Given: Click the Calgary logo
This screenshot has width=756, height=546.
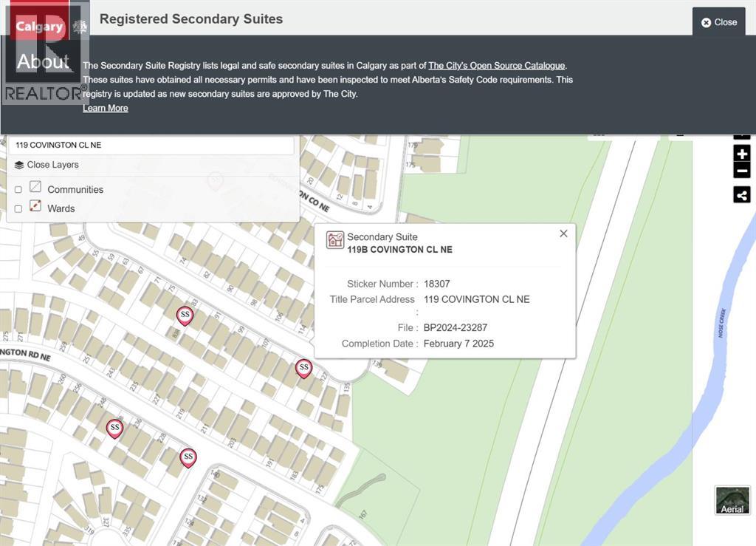Looking at the screenshot, I should pos(40,26).
